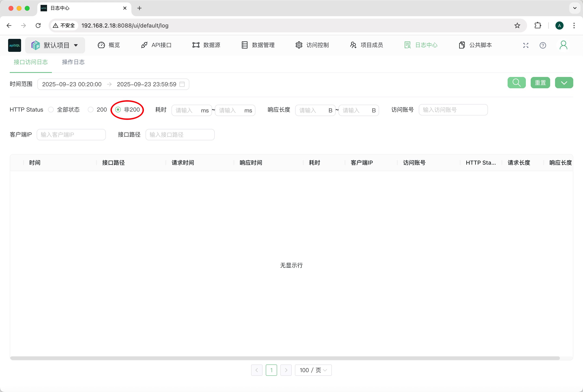Open the 默认项目 project dropdown
Viewport: 583px width, 392px height.
(55, 45)
